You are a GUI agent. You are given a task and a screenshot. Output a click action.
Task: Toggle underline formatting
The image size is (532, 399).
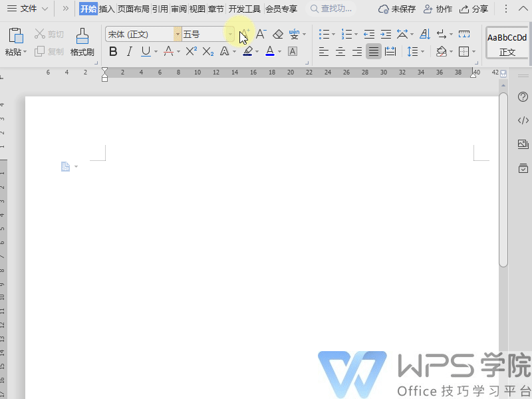(145, 51)
